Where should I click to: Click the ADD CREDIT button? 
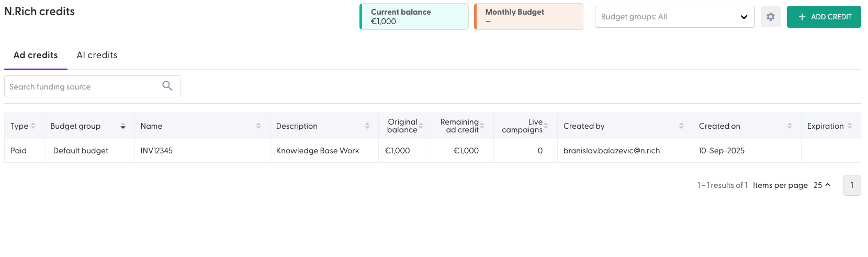pyautogui.click(x=824, y=17)
